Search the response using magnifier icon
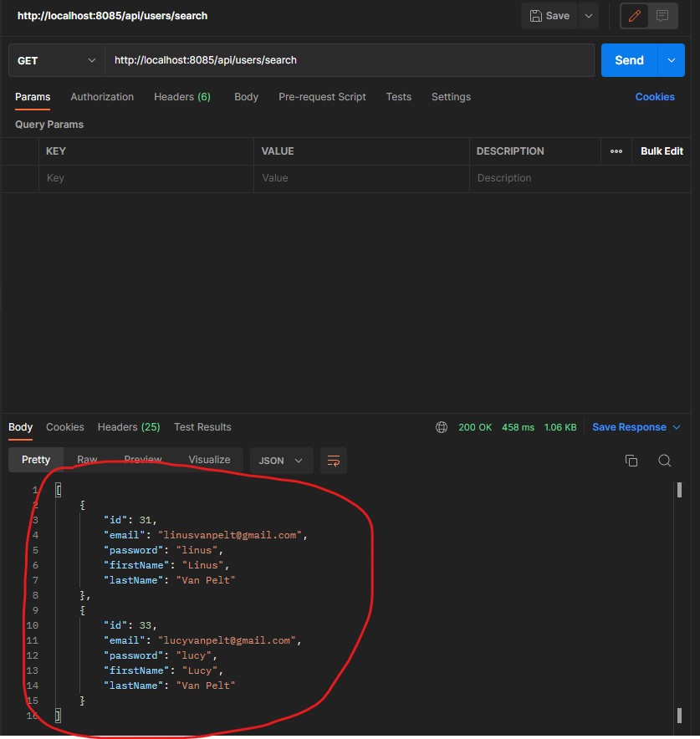 tap(664, 461)
